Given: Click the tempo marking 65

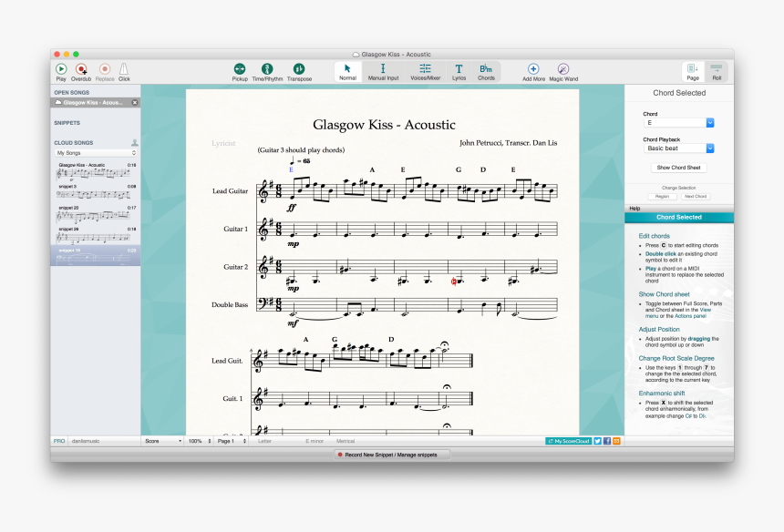Looking at the screenshot, I should pyautogui.click(x=300, y=161).
